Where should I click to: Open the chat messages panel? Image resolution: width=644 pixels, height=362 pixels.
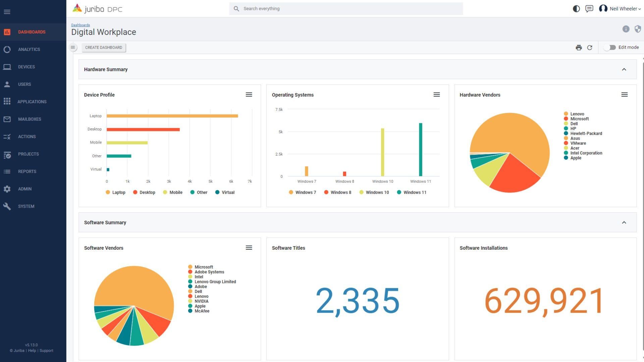tap(589, 8)
